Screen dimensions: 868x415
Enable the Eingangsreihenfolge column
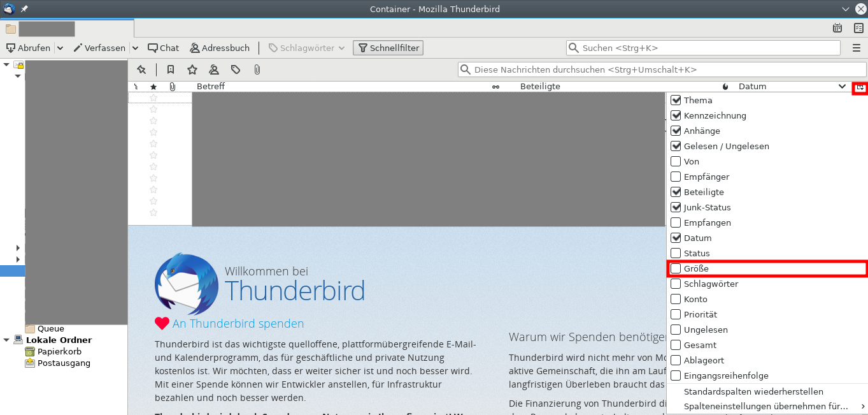(x=767, y=375)
